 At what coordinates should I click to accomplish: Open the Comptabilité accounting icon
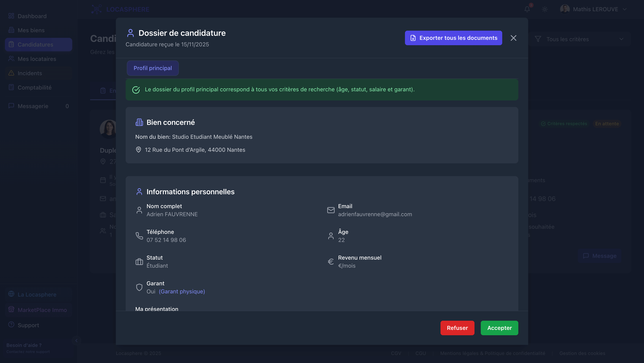click(11, 87)
